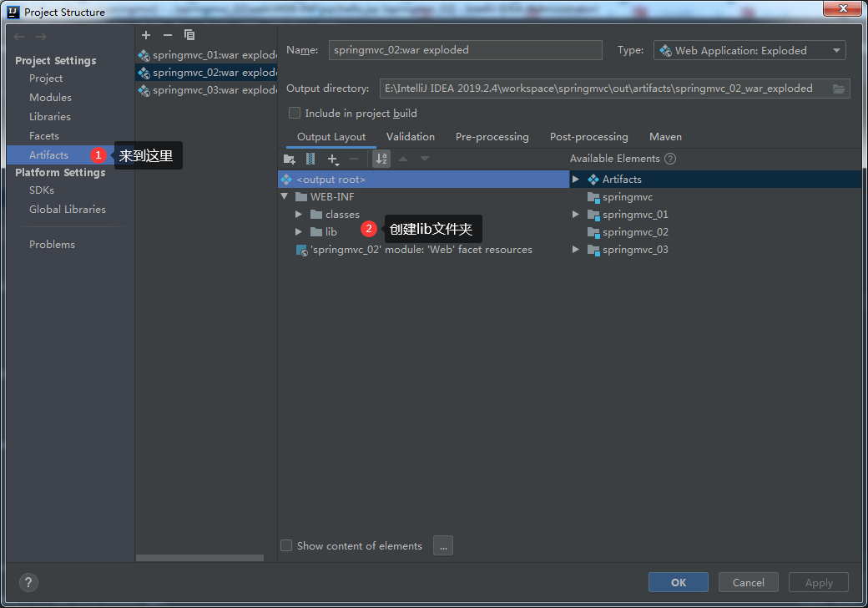Click the IntelliJ logo in title bar
Image resolution: width=868 pixels, height=608 pixels.
[x=13, y=12]
